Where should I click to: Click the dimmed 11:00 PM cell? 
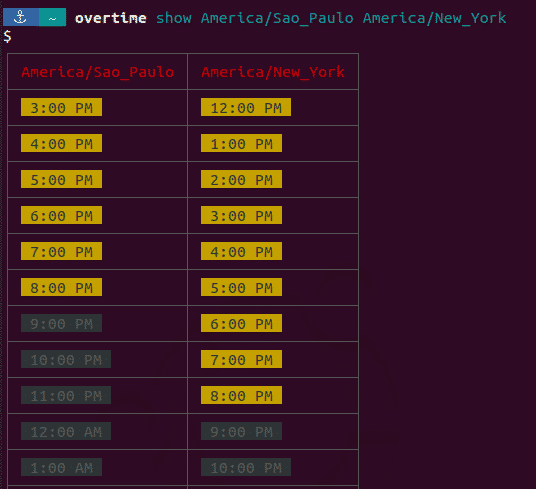pyautogui.click(x=66, y=395)
